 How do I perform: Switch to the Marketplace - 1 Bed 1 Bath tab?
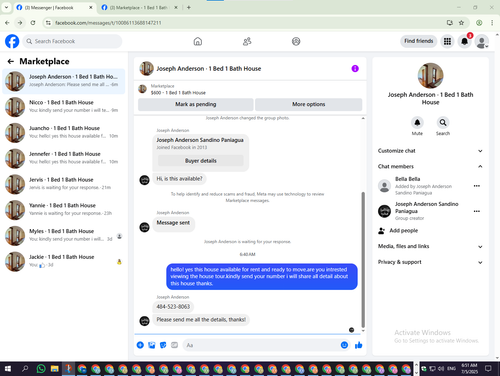coord(140,7)
